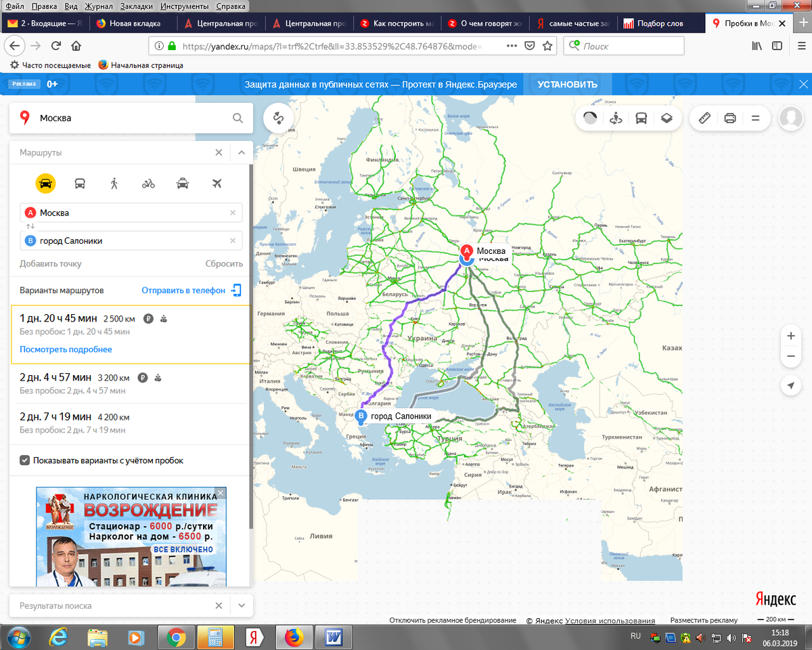Select the airplane route icon

click(217, 183)
